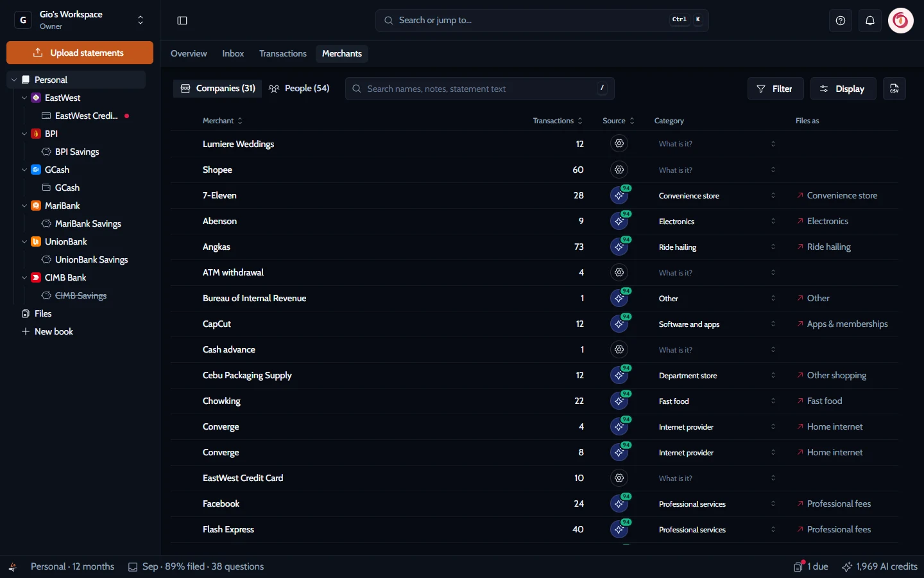Open category dropdown for Abenson Electronics
The width and height of the screenshot is (924, 578).
pos(717,221)
